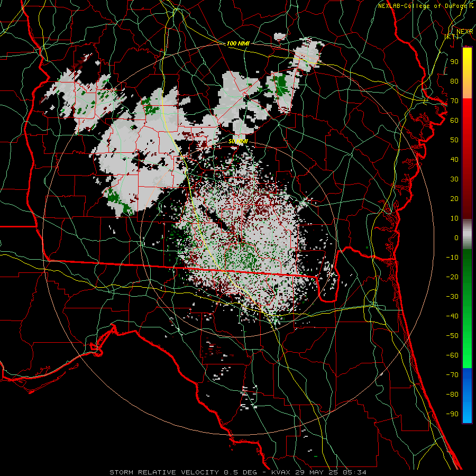Image resolution: width=476 pixels, height=476 pixels.
Task: Click the 05:34 timestamp text
Action: pyautogui.click(x=354, y=472)
